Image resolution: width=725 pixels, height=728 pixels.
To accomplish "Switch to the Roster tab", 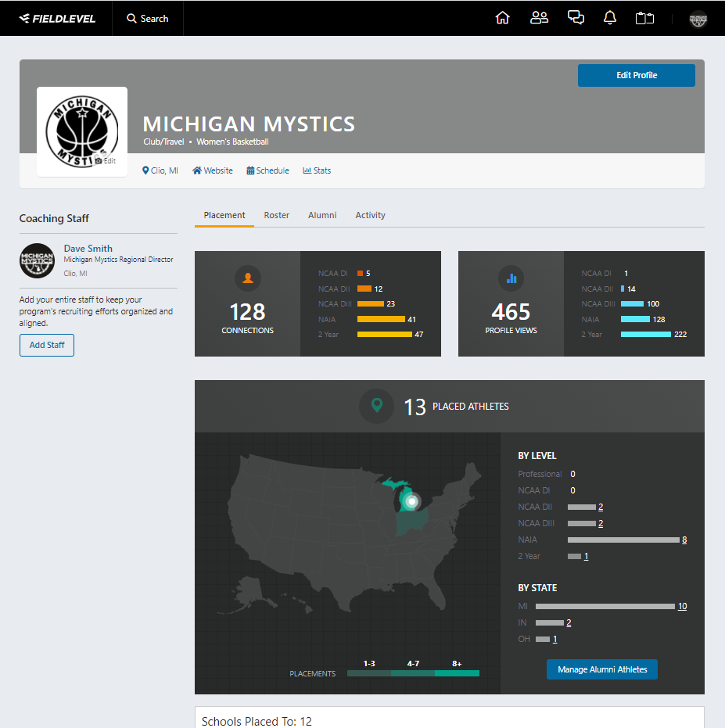I will (276, 216).
